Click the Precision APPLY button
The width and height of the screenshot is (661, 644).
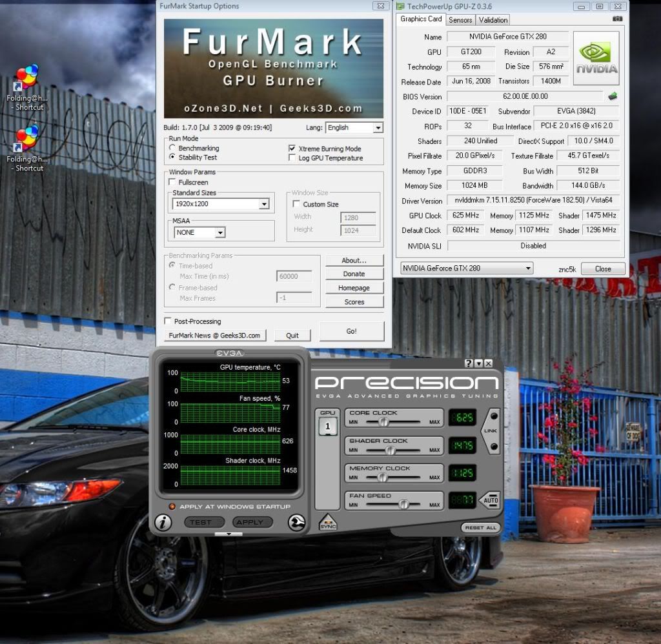coord(252,522)
